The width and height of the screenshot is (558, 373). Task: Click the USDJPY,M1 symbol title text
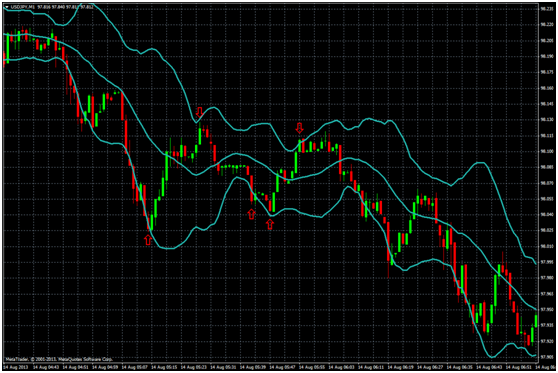[22, 7]
